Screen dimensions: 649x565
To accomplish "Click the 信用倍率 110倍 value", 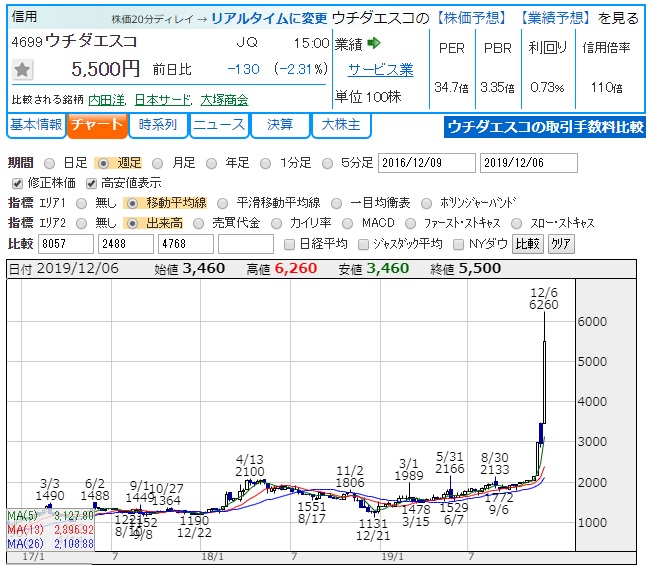I will (607, 87).
